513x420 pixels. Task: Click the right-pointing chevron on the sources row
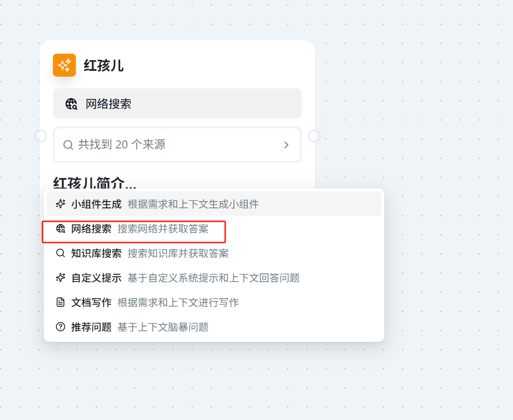[x=286, y=145]
